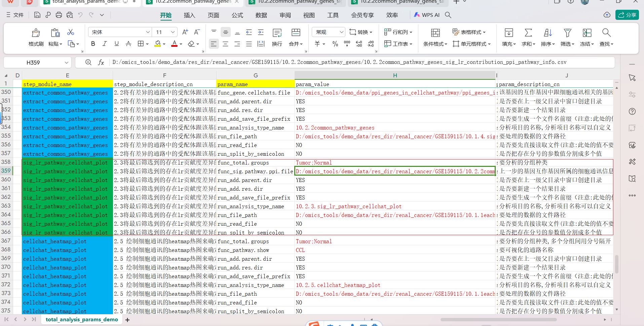Toggle Strikethrough formatting

tap(128, 44)
